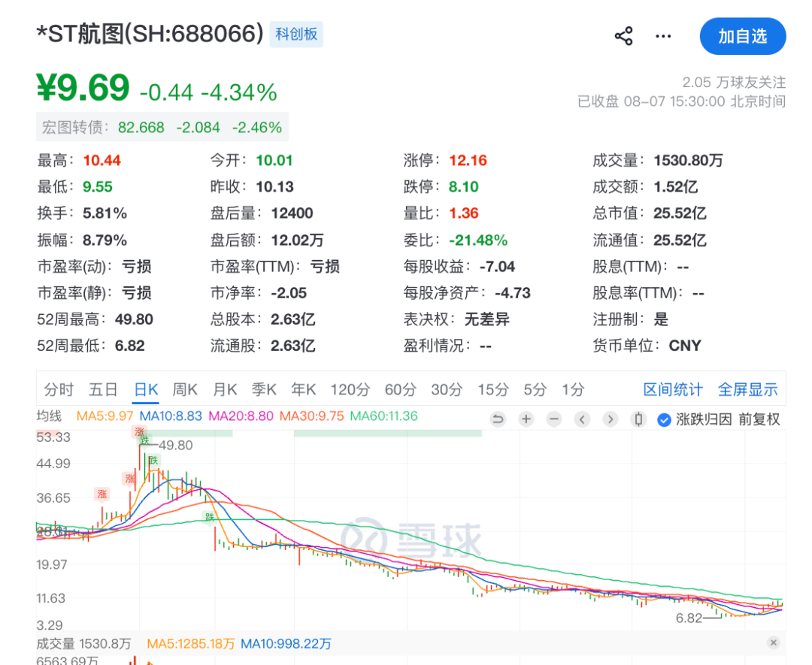Image resolution: width=812 pixels, height=665 pixels.
Task: Click the volume MA5:1285.18万 label
Action: (x=190, y=644)
